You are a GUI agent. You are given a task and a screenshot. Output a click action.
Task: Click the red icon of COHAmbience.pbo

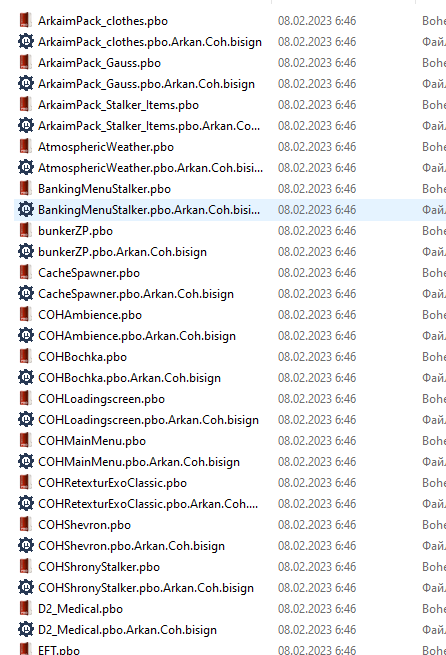point(25,314)
